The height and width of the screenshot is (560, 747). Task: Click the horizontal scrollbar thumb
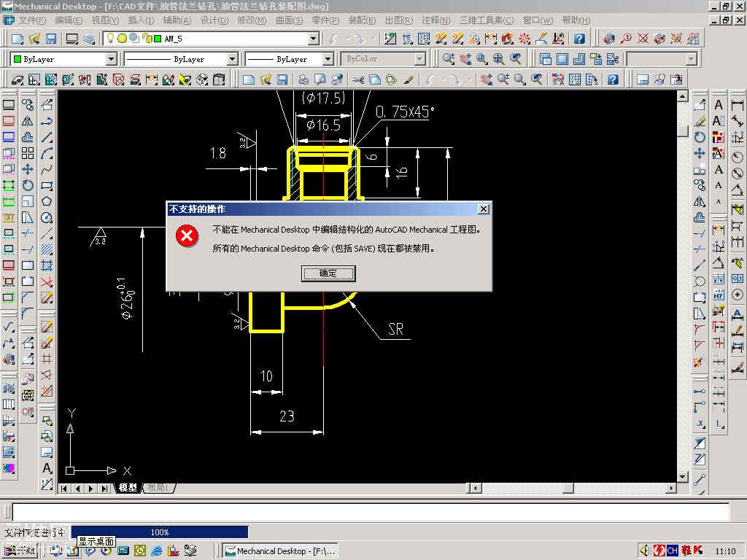pos(568,488)
